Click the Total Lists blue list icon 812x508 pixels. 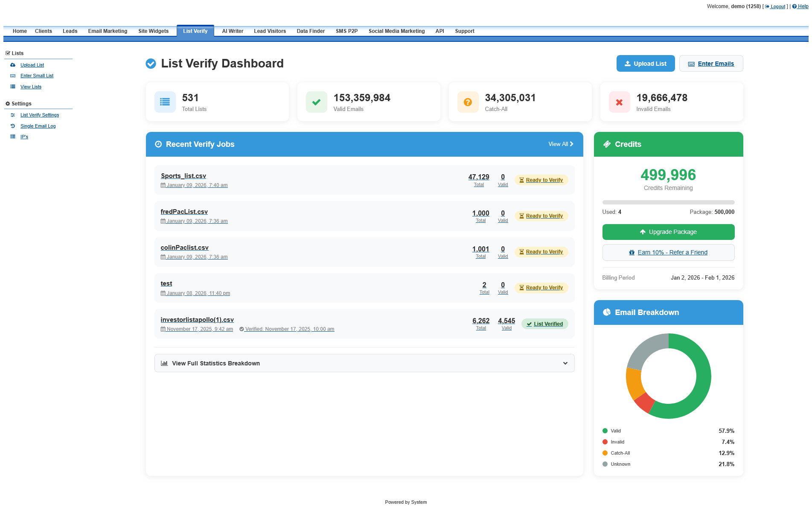point(165,102)
